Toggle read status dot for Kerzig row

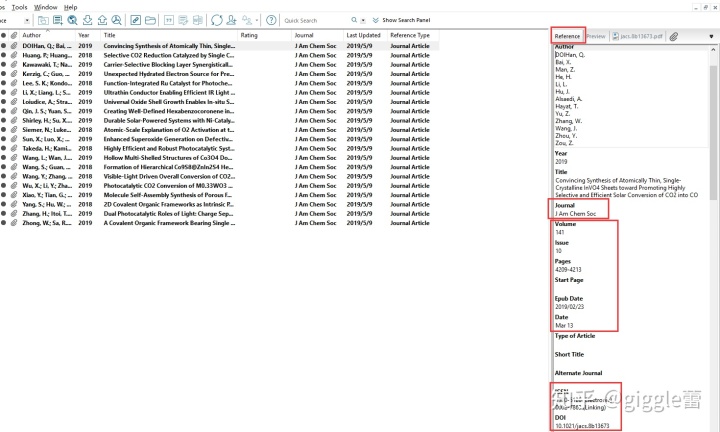(4, 74)
